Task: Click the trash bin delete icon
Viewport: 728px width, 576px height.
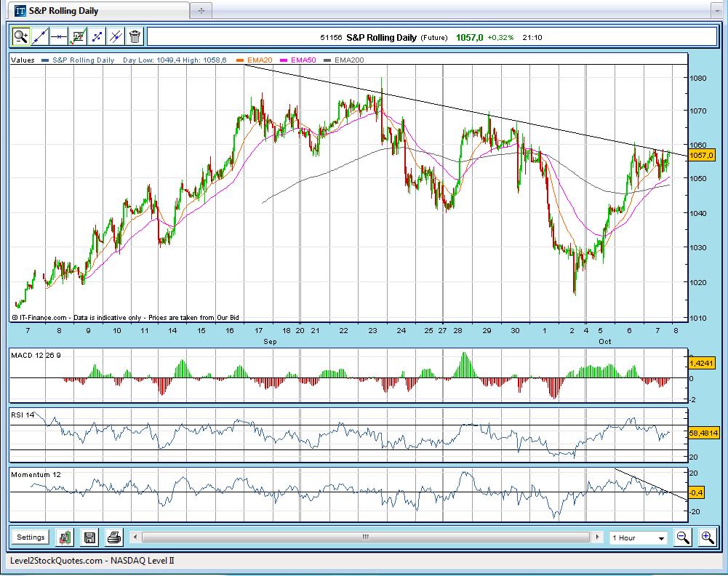Action: pos(135,36)
